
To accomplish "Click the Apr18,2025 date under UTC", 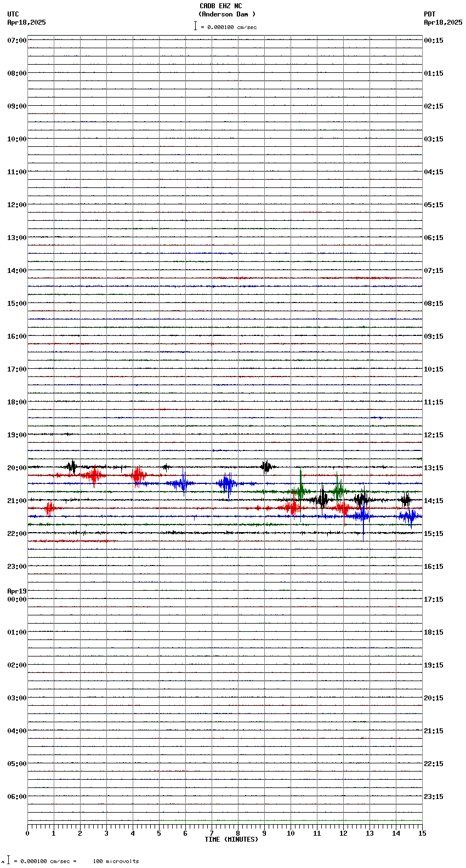I will tap(27, 22).
